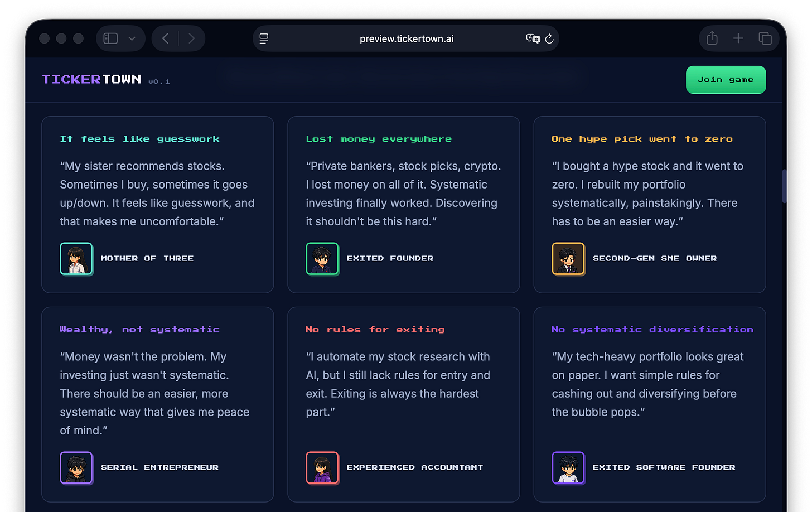Go back with the left arrow
812x512 pixels.
165,38
